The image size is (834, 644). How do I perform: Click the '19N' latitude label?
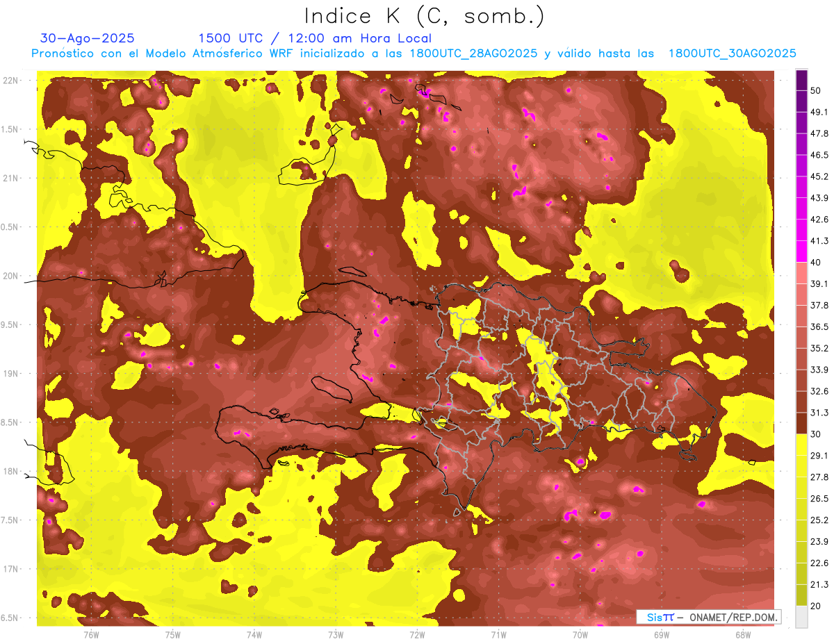pyautogui.click(x=10, y=374)
